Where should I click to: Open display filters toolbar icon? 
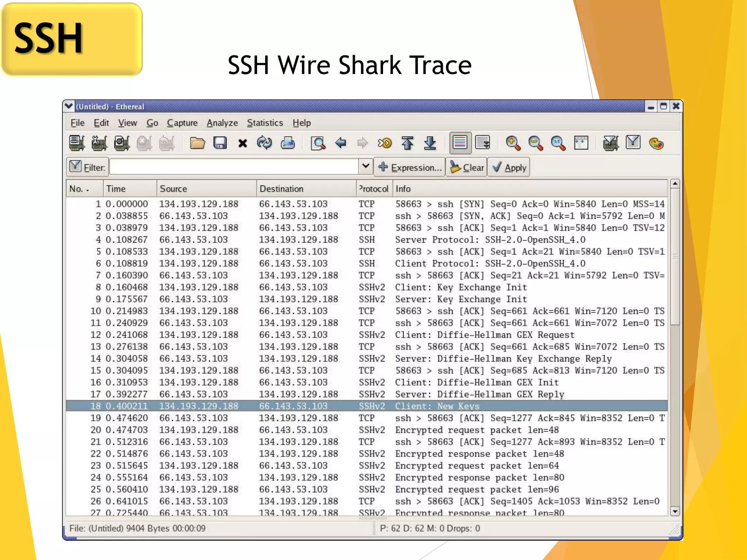(x=633, y=142)
